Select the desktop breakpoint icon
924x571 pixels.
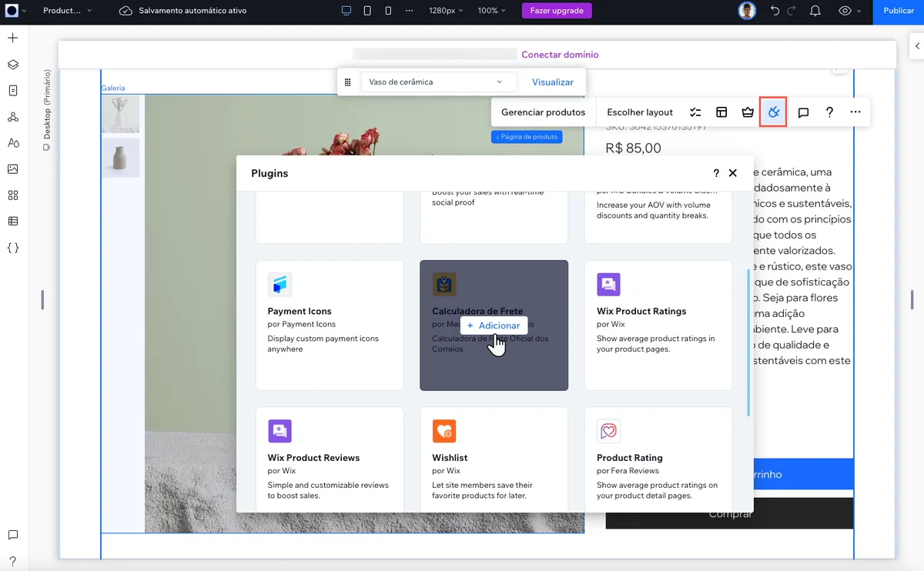pos(346,11)
